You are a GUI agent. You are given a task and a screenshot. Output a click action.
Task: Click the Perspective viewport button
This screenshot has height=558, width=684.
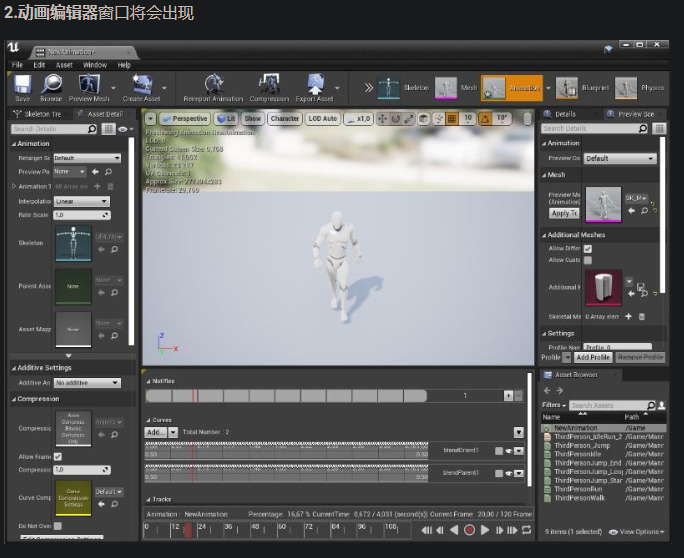[x=185, y=119]
